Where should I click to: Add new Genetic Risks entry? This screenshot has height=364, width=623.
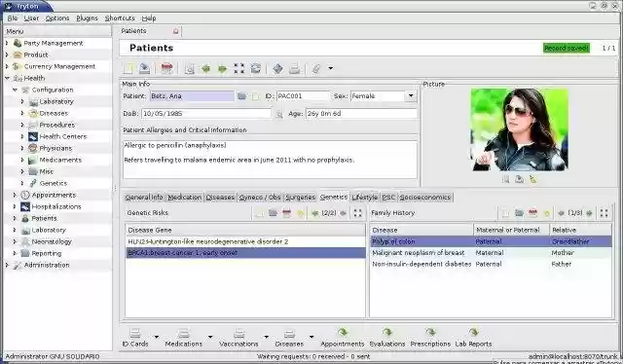tap(259, 213)
